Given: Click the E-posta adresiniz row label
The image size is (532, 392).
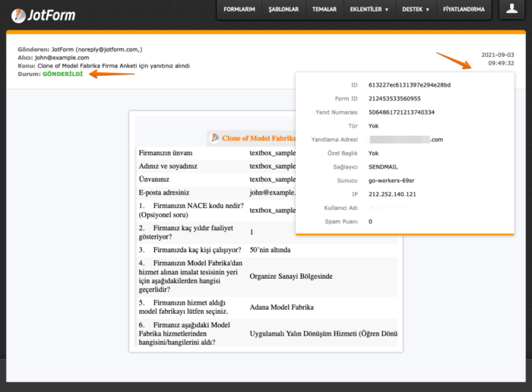Looking at the screenshot, I should coord(164,193).
